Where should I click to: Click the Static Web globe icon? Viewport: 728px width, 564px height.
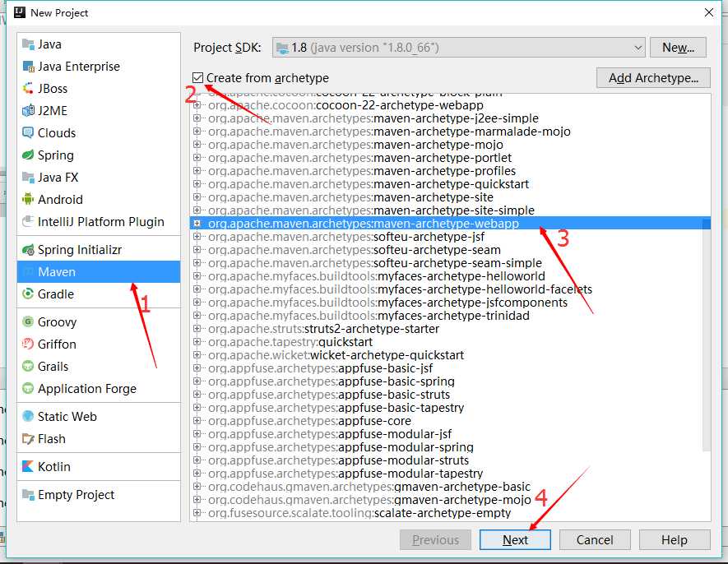28,416
